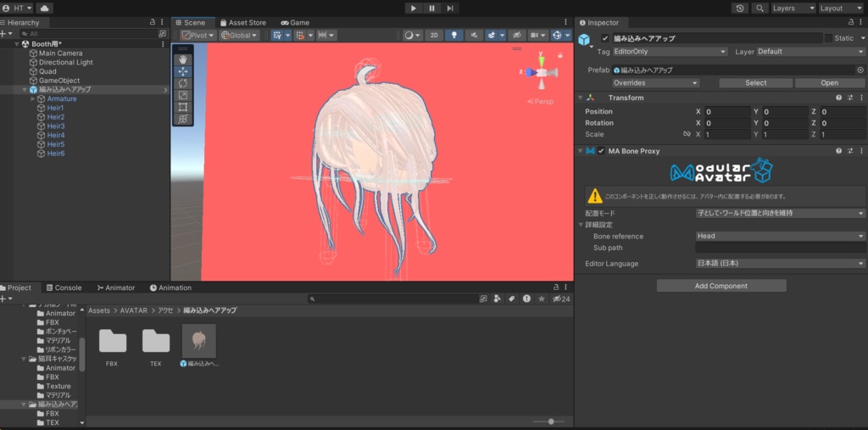Enable the Static checkbox
This screenshot has height=430, width=868.
point(828,38)
